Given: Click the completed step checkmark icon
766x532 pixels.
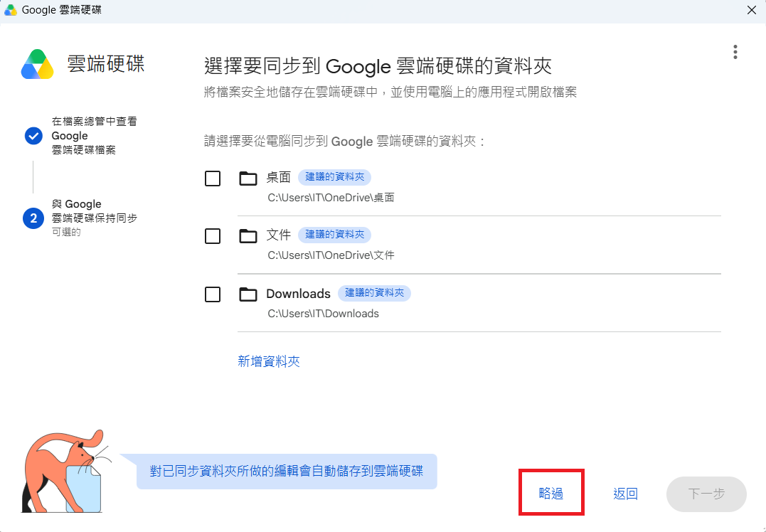Looking at the screenshot, I should coord(33,136).
